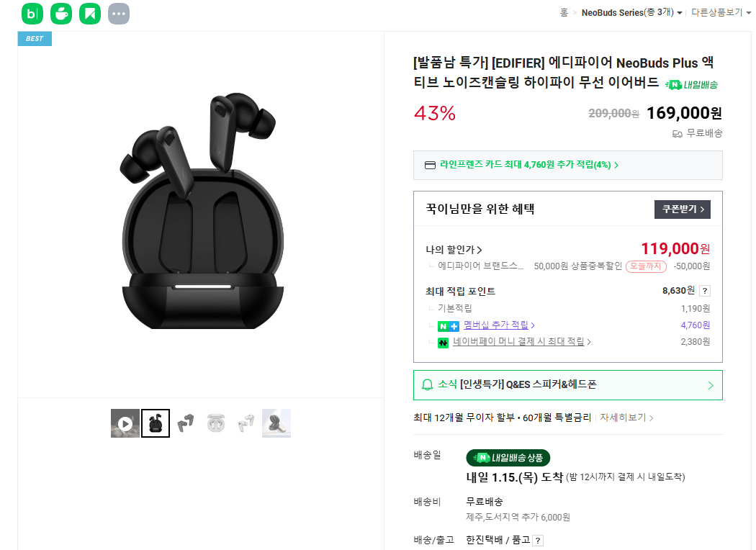Viewport: 756px width, 550px height.
Task: Play the product video thumbnail
Action: pyautogui.click(x=125, y=423)
